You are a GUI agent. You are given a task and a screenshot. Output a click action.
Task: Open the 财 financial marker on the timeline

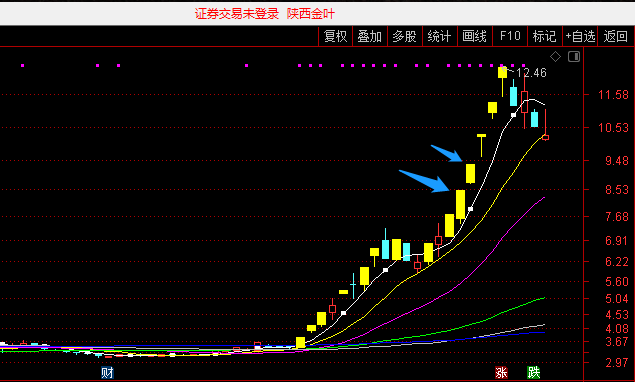pyautogui.click(x=107, y=372)
